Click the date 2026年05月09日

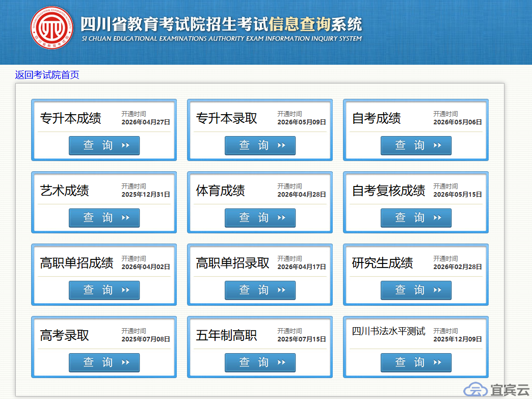click(x=302, y=122)
